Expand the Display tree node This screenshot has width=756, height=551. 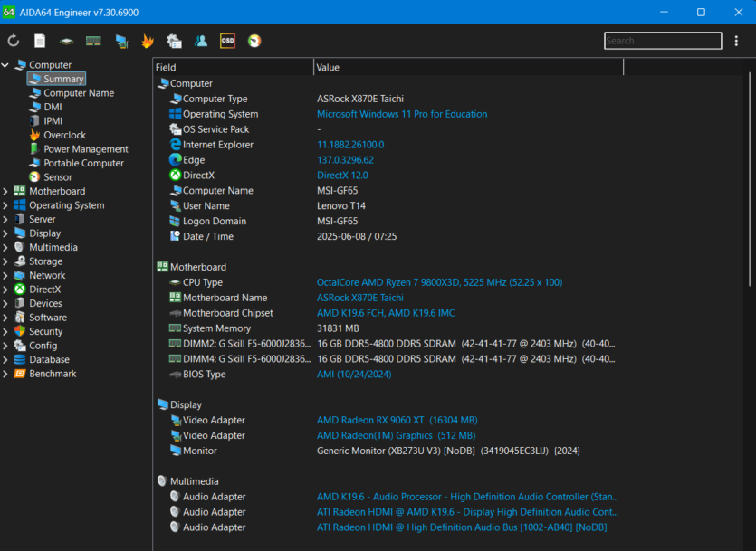point(5,233)
